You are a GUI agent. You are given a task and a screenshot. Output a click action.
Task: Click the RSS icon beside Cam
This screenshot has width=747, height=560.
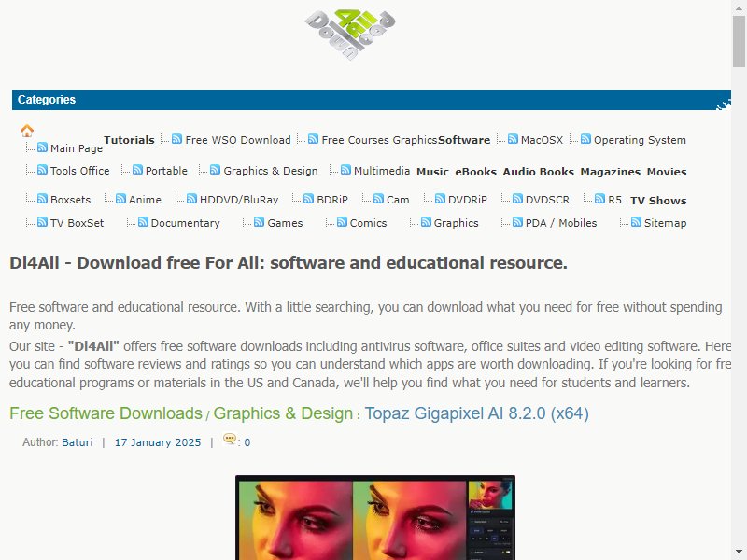378,199
